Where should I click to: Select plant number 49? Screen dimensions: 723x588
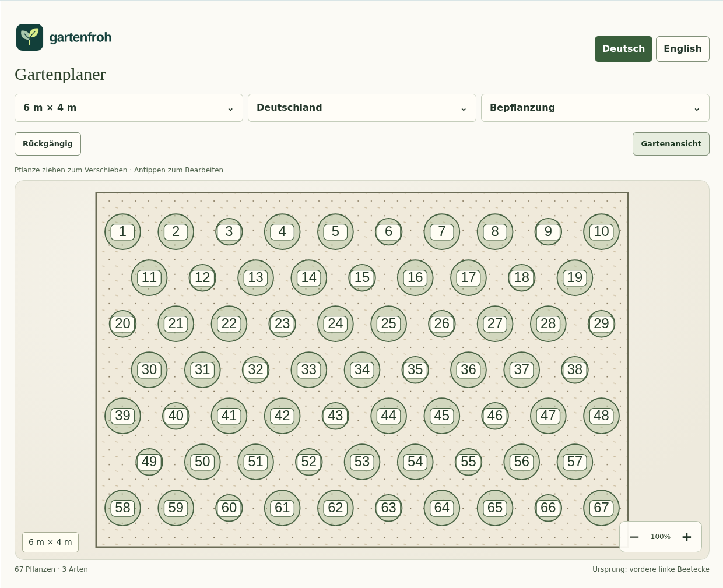tap(149, 462)
